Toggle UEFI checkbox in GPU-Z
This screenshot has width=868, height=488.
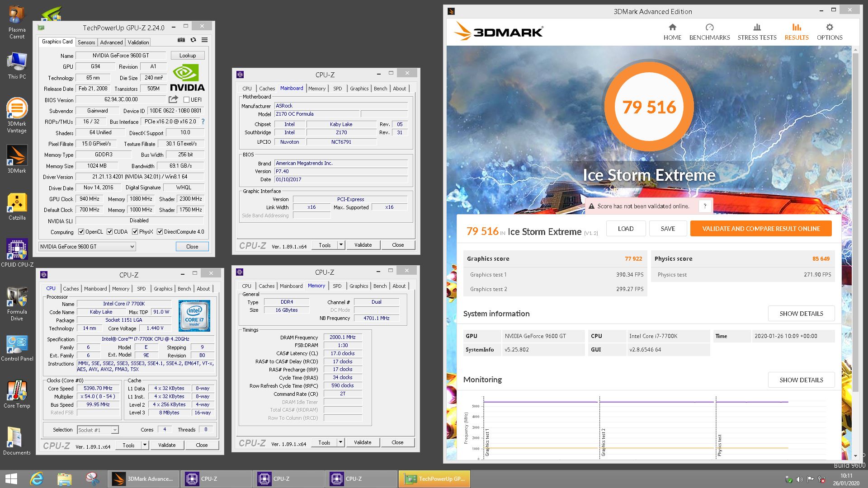186,100
